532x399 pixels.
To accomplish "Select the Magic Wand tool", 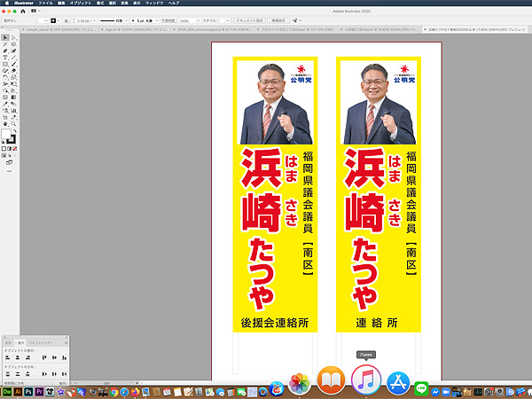I will coord(5,44).
